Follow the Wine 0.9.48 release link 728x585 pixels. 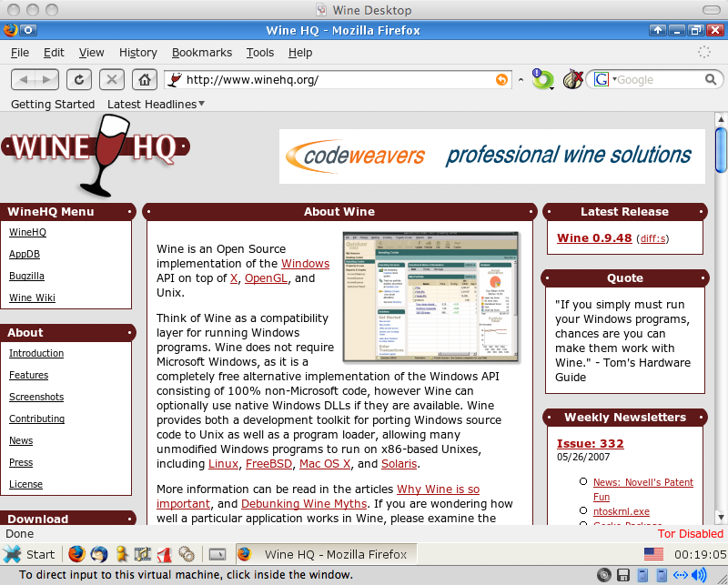tap(593, 238)
